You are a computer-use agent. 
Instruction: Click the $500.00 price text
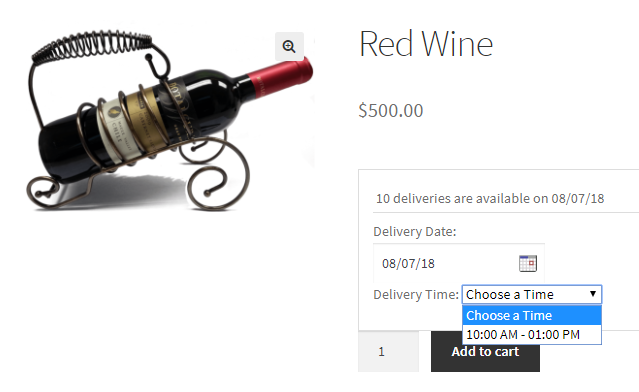[391, 110]
